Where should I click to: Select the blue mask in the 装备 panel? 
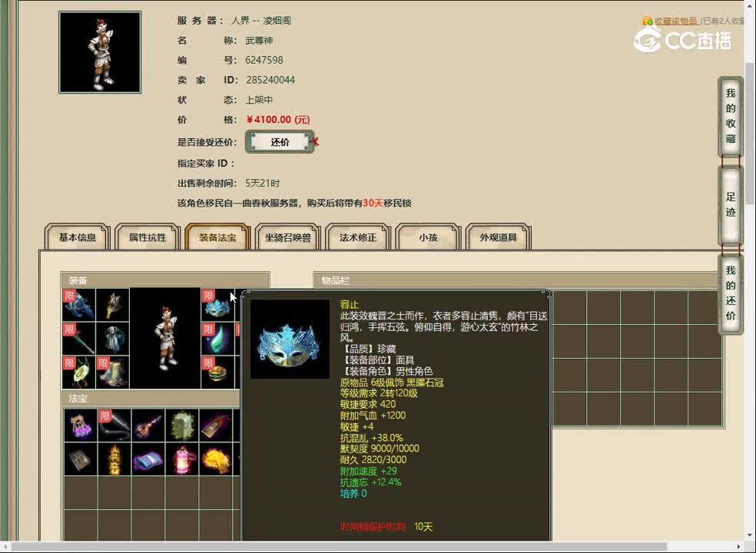click(219, 311)
